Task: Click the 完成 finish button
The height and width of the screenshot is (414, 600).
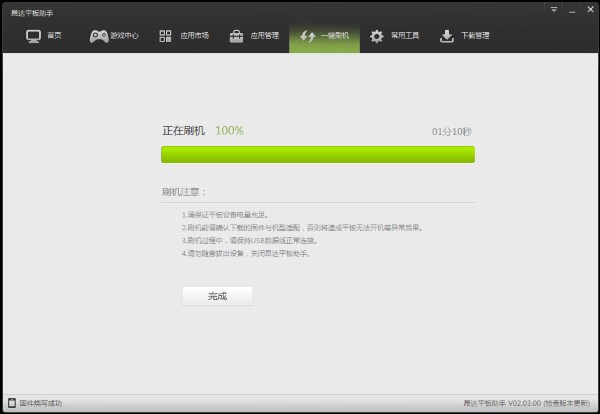Action: [x=217, y=296]
